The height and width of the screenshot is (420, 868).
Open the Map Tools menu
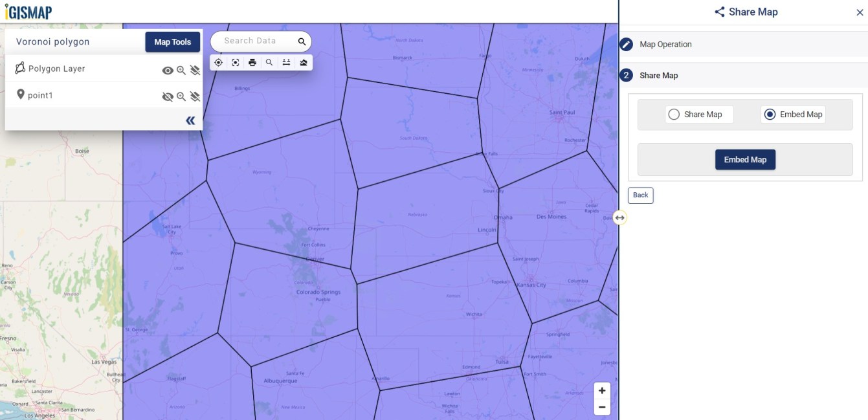tap(172, 41)
